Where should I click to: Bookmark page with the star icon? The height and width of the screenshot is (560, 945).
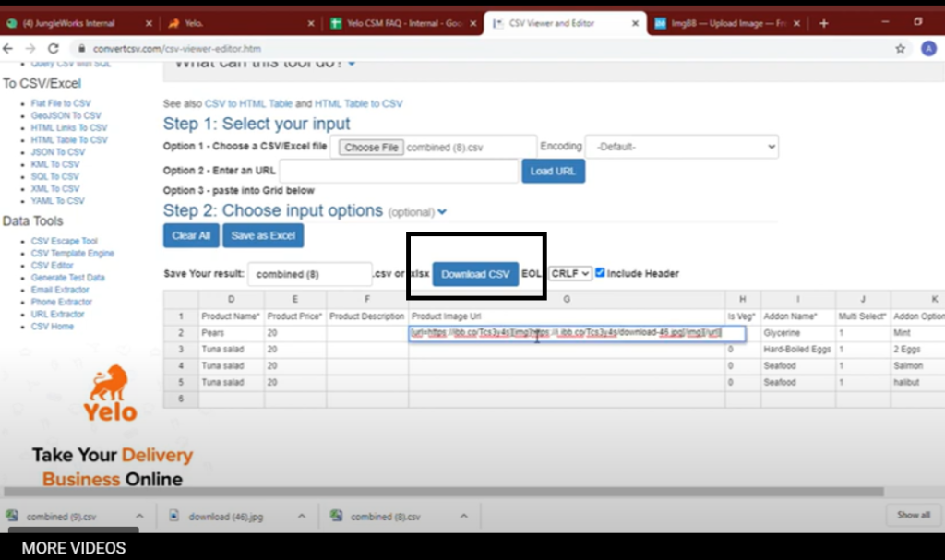click(900, 48)
